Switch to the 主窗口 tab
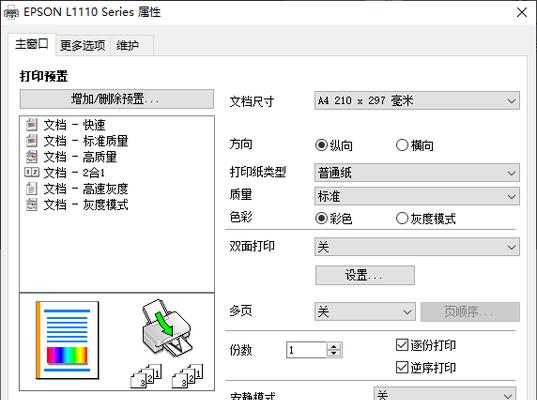Viewport: 537px width, 400px height. point(32,44)
